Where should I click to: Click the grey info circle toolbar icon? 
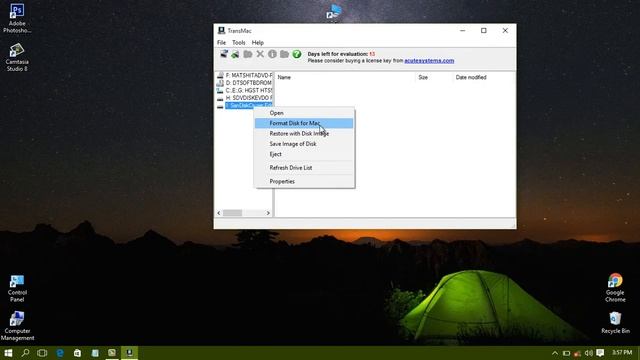point(272,54)
